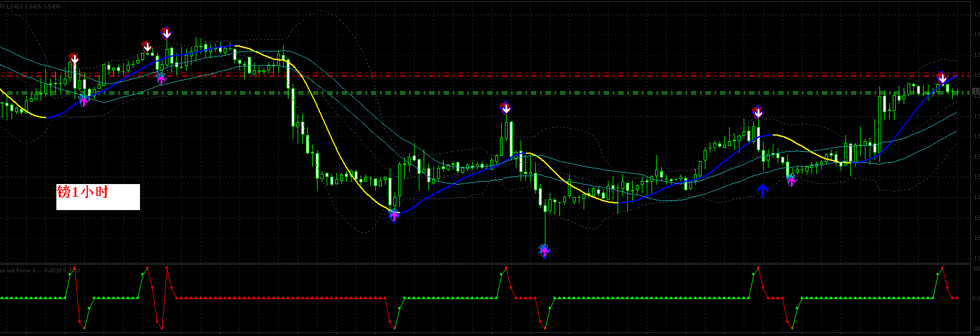
Task: Select the red dashed horizontal level line
Action: point(485,76)
